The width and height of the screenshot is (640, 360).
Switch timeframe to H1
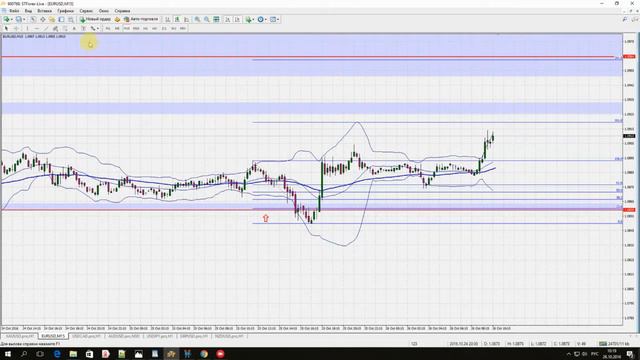(x=145, y=28)
